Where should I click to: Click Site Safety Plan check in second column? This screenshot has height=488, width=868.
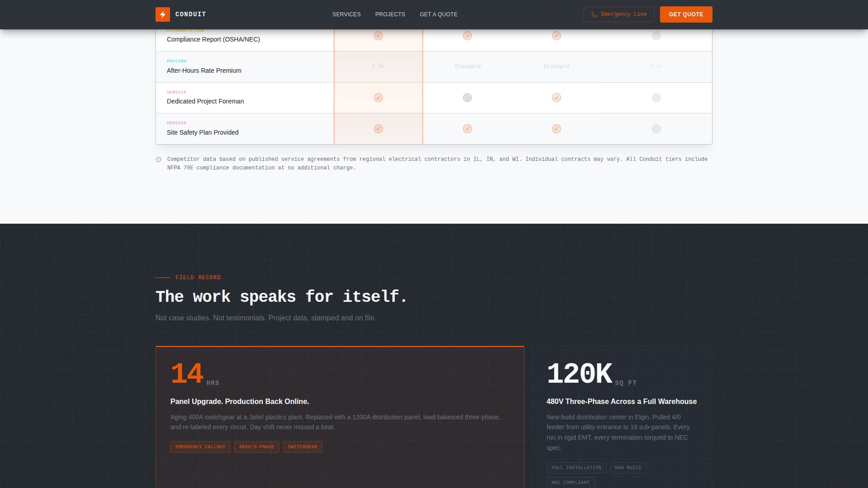pyautogui.click(x=467, y=129)
